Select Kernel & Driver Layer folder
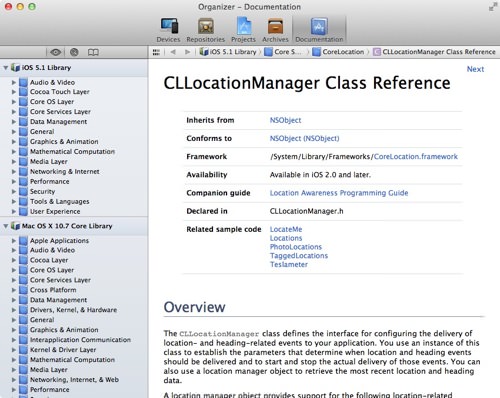 click(x=63, y=350)
